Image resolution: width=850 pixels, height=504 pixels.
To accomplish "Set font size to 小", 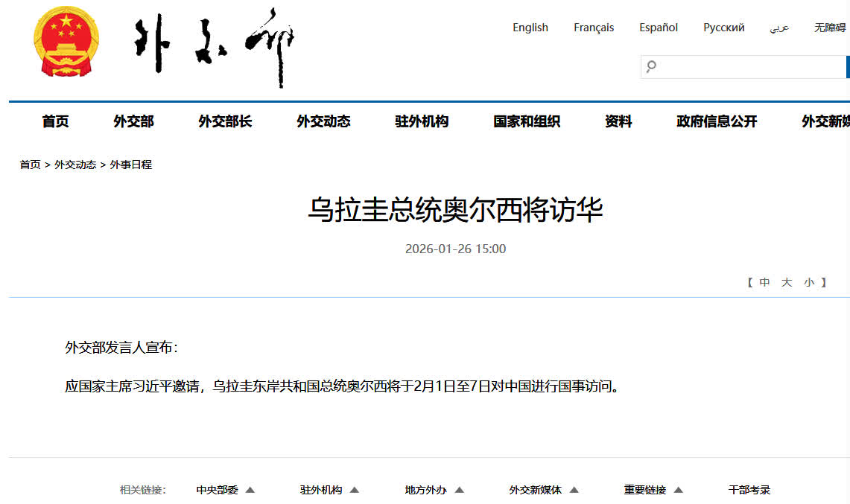I will click(809, 282).
